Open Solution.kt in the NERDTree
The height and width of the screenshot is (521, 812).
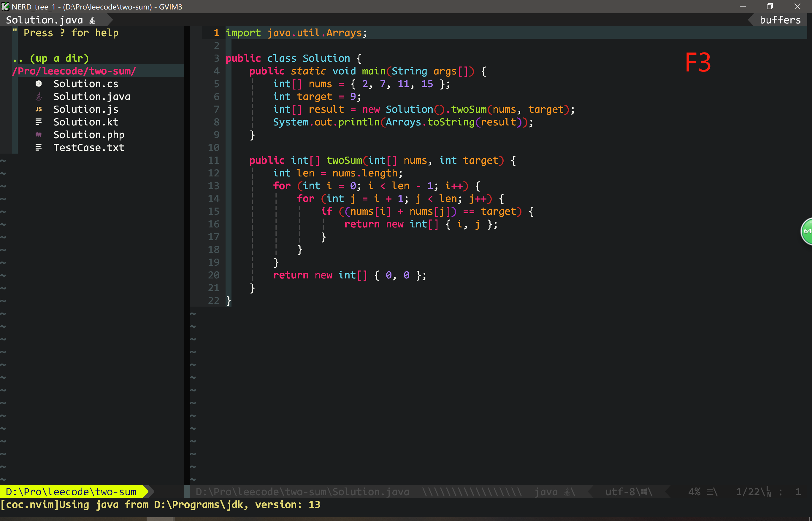point(86,122)
